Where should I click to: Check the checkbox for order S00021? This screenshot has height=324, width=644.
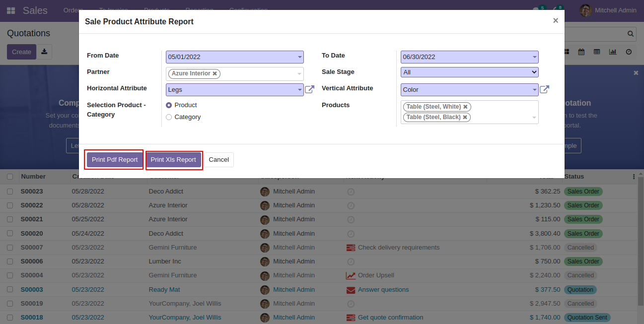[x=10, y=219]
